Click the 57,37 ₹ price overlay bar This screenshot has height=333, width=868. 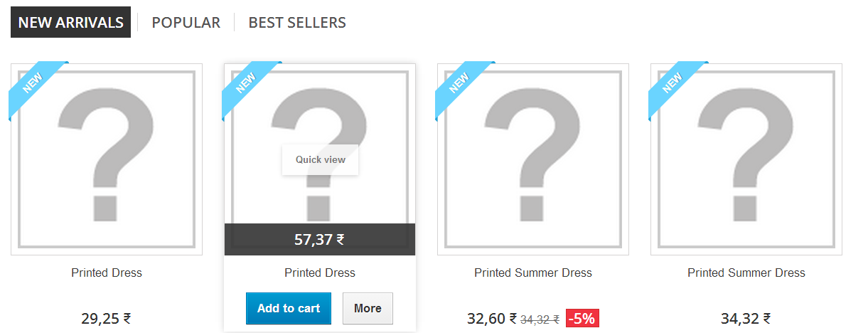point(320,239)
